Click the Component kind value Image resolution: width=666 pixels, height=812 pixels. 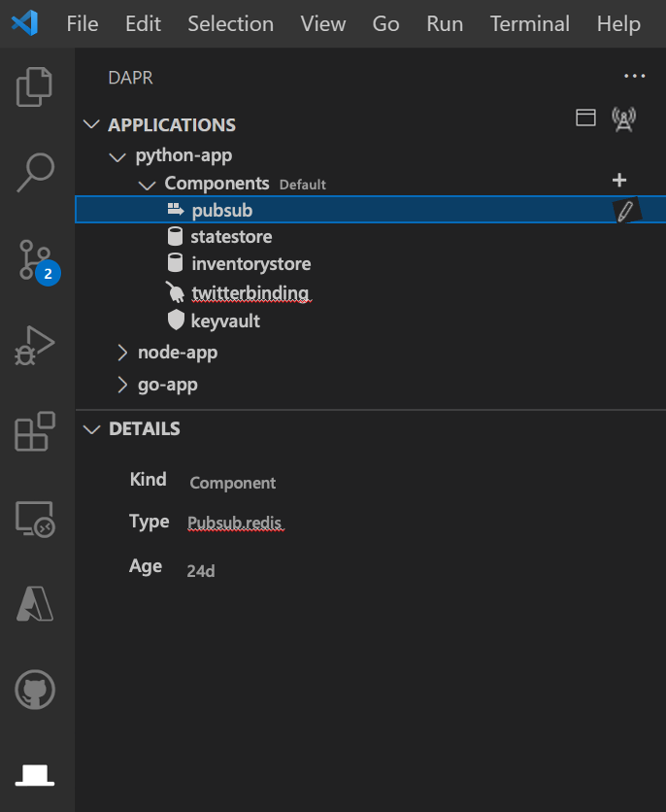232,483
